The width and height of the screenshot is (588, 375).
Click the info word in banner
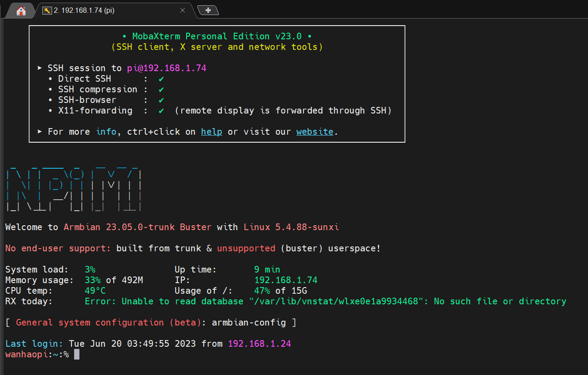tap(106, 132)
